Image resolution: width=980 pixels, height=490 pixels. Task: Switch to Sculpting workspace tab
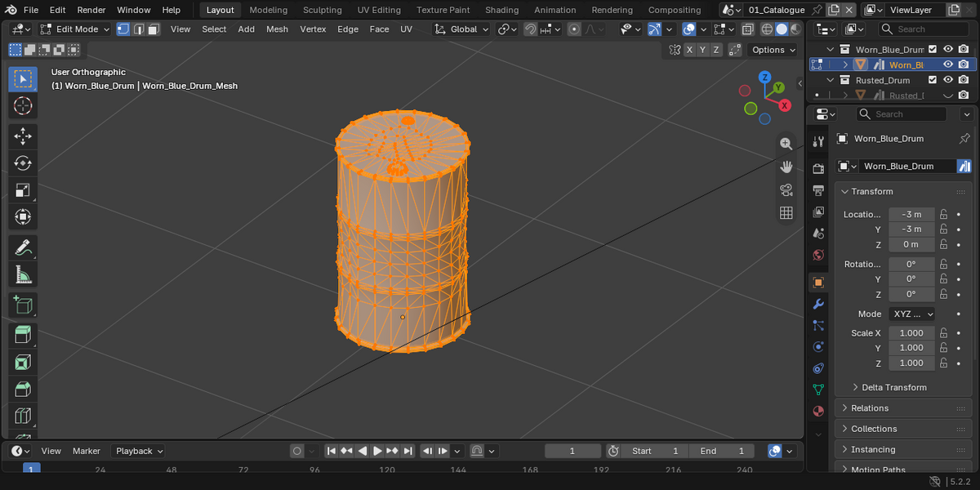(x=323, y=10)
